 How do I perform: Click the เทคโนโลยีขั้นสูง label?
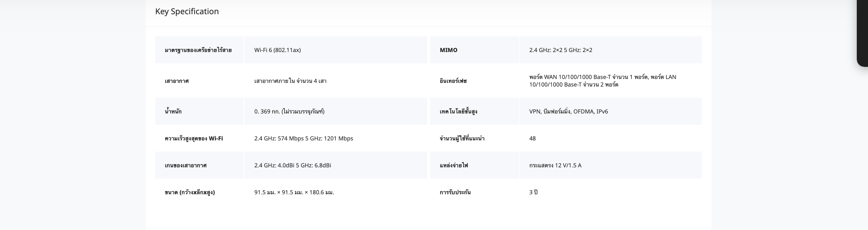point(458,112)
